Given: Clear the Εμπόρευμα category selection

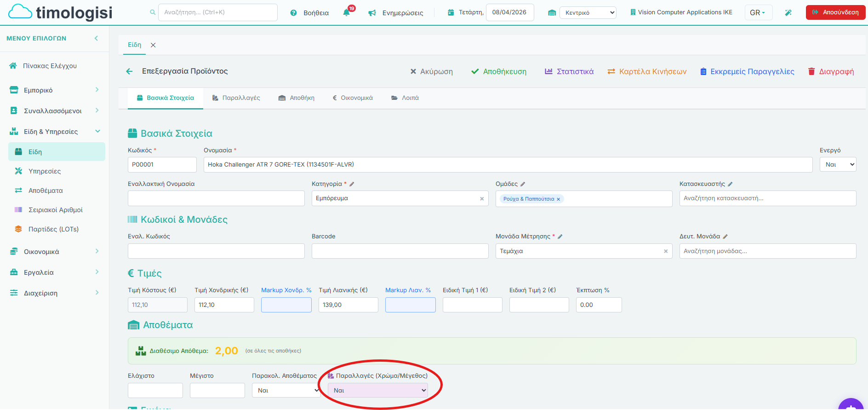Looking at the screenshot, I should pos(482,199).
